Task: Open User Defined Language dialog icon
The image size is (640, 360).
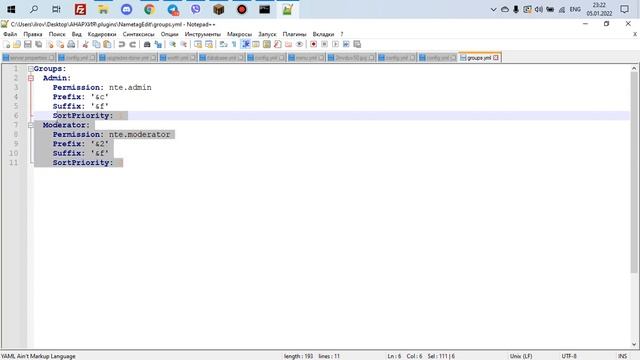Action: [x=256, y=44]
